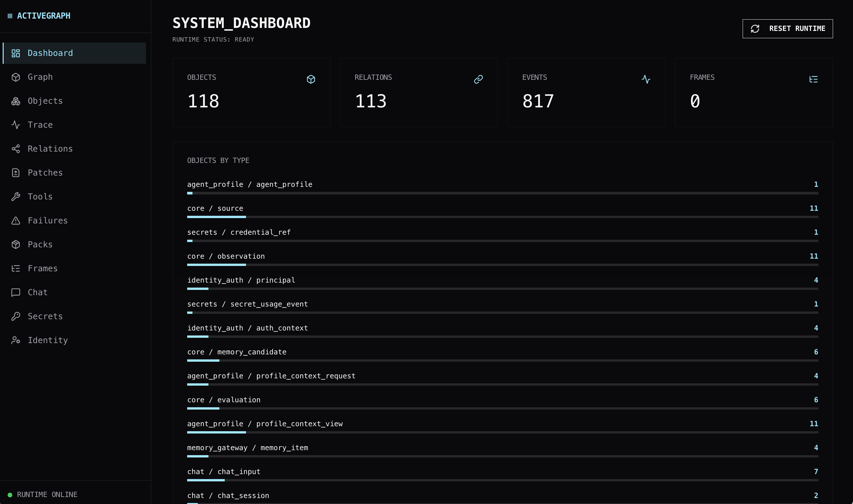Image resolution: width=853 pixels, height=504 pixels.
Task: Click the Dashboard grid icon in sidebar
Action: click(x=16, y=53)
